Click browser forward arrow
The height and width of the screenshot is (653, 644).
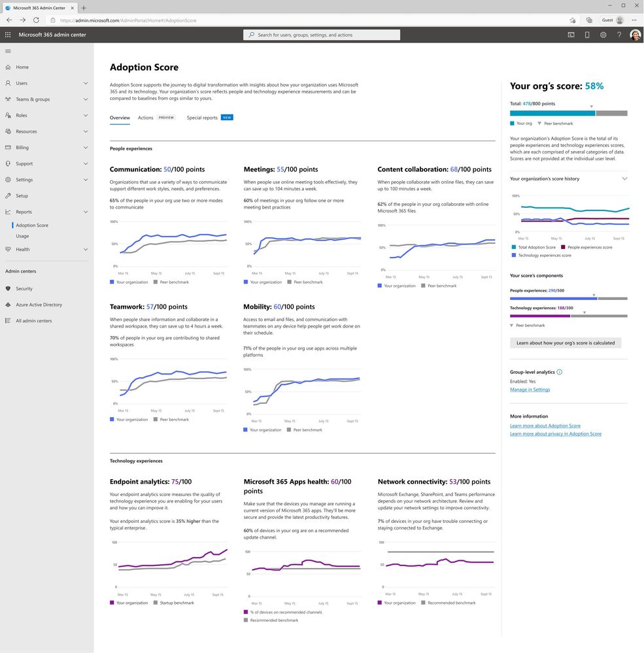[22, 20]
